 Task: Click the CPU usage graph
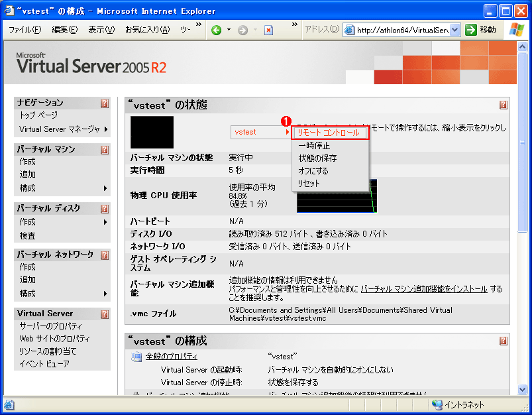[337, 196]
